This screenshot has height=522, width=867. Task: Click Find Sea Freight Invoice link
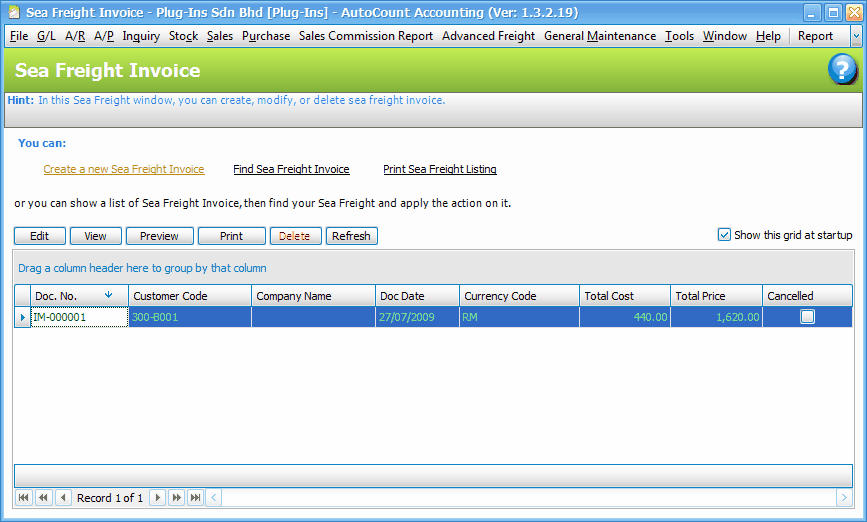pos(291,169)
